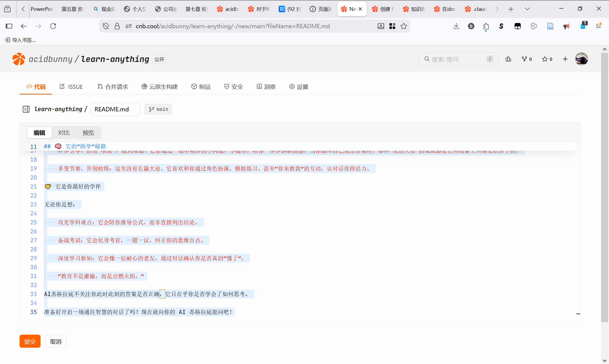
Task: Switch to the 预览 preview tab
Action: click(x=88, y=133)
